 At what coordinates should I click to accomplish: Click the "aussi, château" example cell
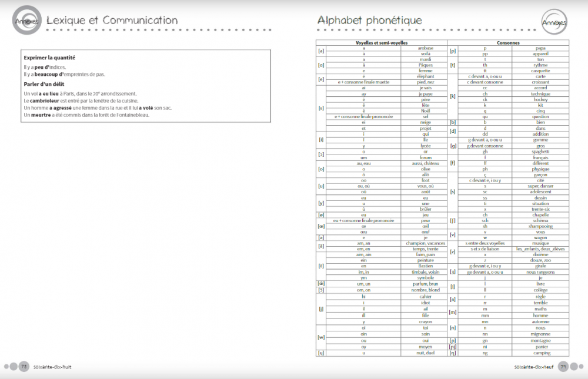click(425, 163)
